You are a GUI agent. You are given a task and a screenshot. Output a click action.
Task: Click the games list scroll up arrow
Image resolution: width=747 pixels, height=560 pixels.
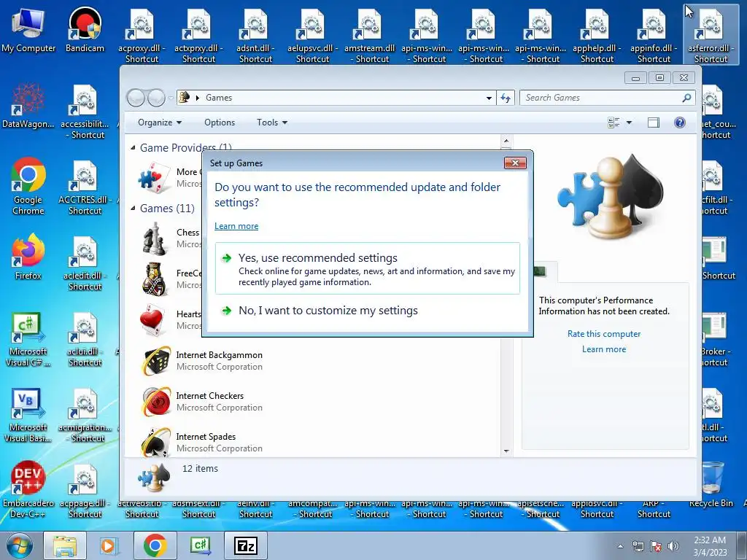coord(506,141)
